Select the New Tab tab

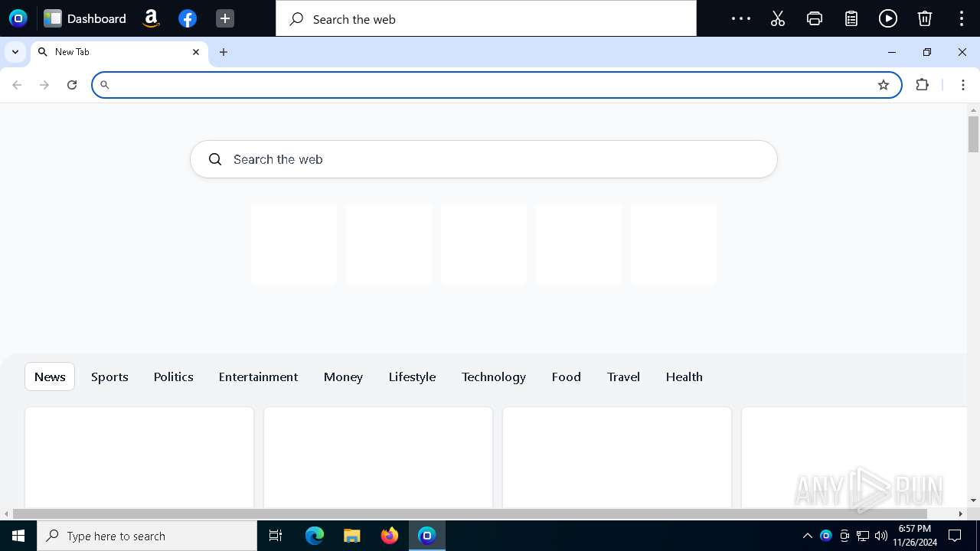pos(119,52)
